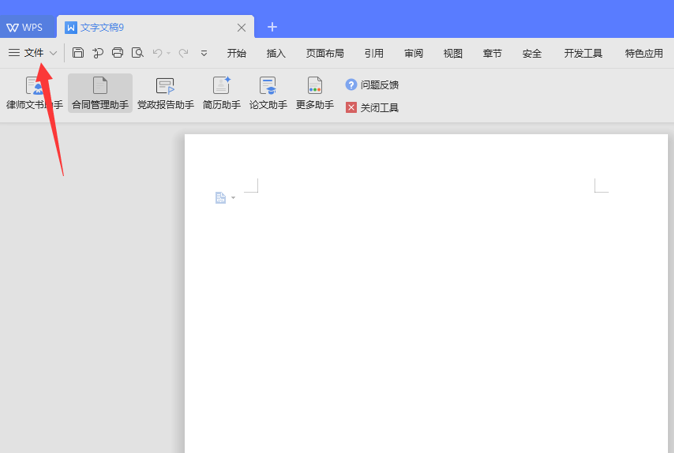Click 关闭工具 to close tools

(x=372, y=107)
